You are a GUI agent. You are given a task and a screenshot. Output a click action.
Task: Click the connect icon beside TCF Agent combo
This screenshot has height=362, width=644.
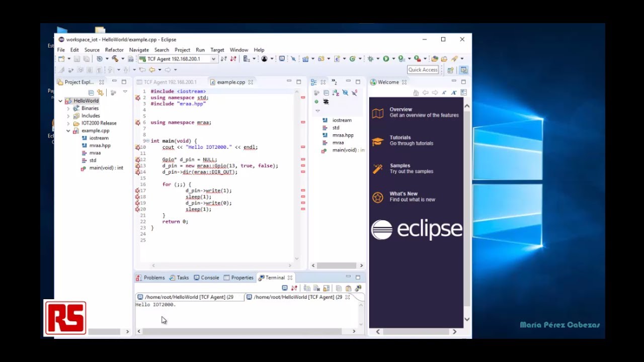pyautogui.click(x=223, y=59)
